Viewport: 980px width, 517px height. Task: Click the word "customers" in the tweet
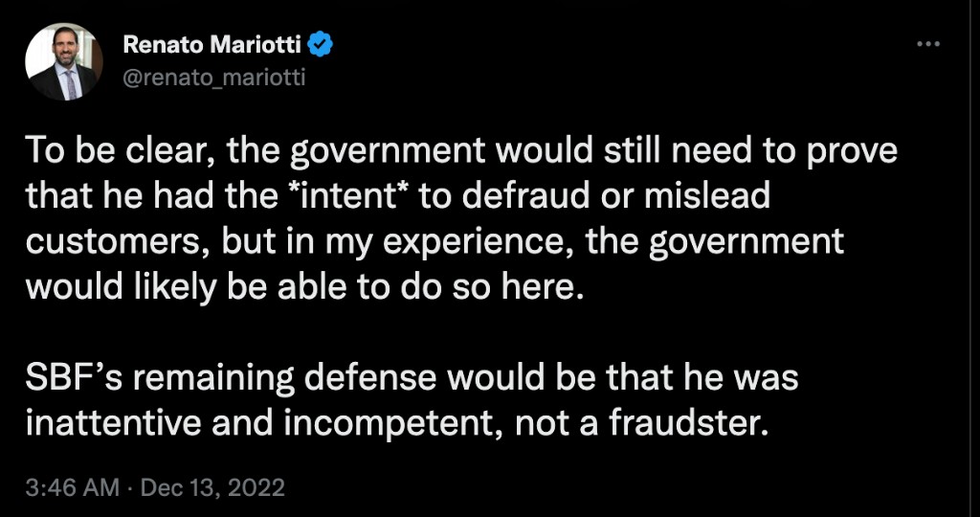tap(118, 242)
